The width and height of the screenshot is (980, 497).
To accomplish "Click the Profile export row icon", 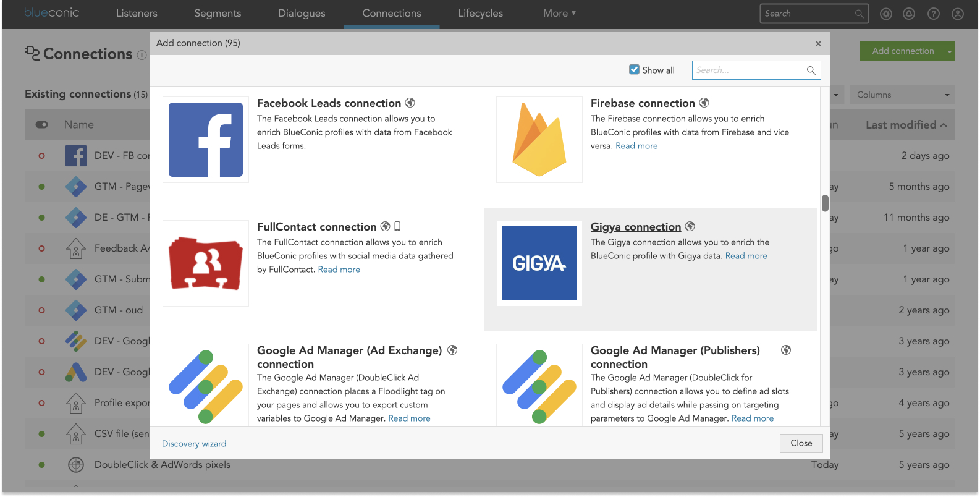I will click(x=76, y=403).
